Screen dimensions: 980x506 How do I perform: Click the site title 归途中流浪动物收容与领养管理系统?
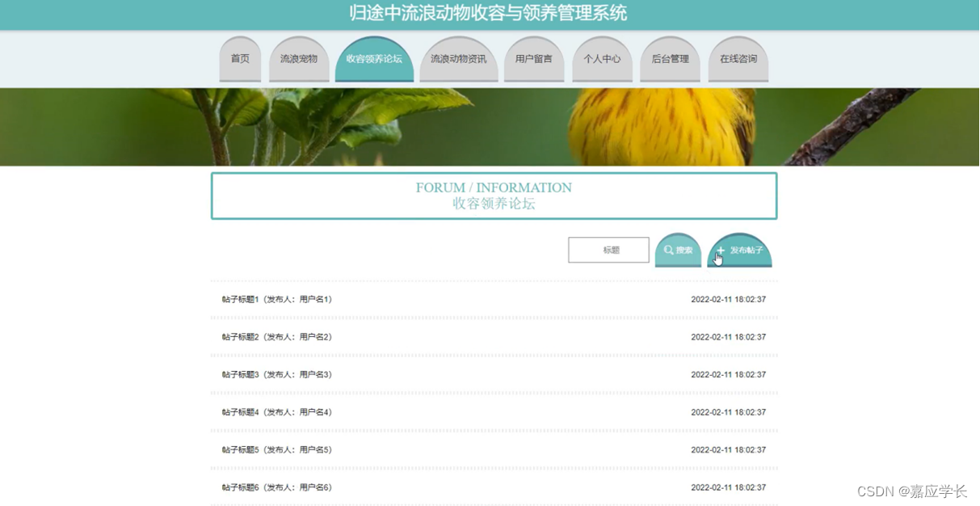coord(488,13)
